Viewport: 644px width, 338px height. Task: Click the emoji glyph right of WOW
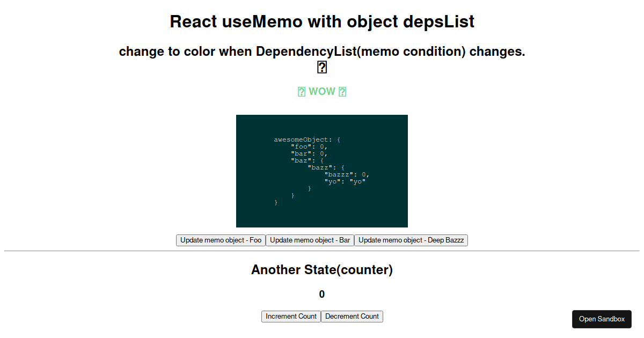342,92
